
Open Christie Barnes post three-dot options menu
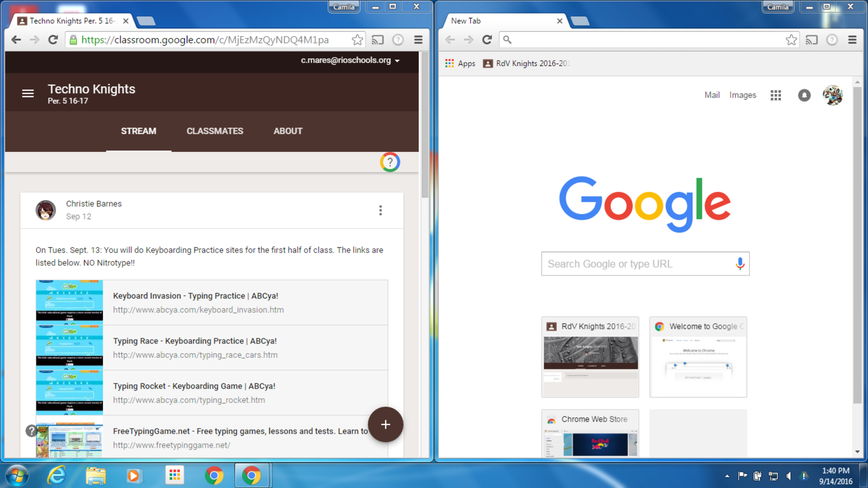380,210
